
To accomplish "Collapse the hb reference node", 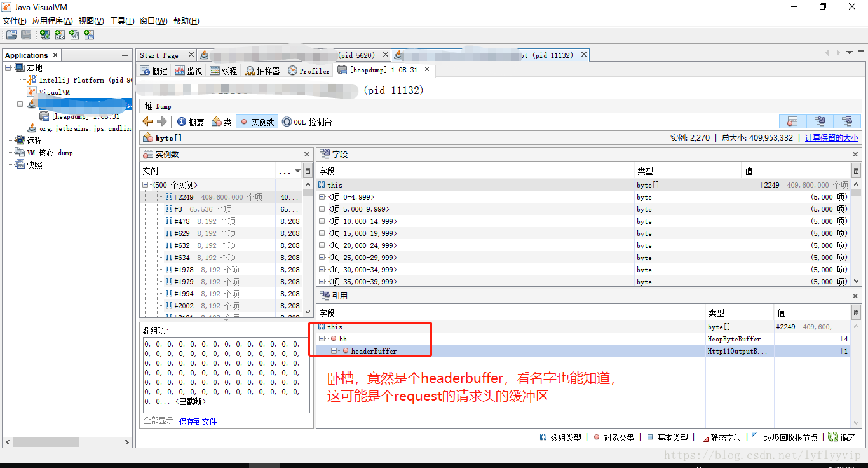I will [x=322, y=339].
